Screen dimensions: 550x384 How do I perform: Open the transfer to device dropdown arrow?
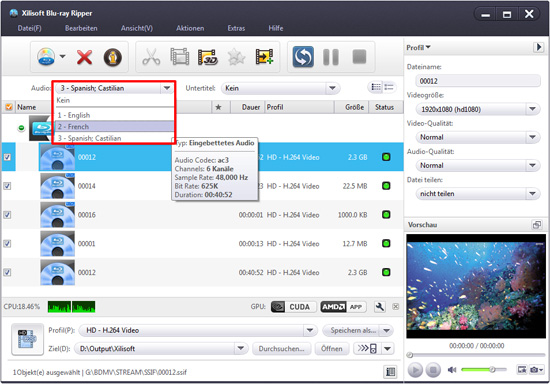[x=388, y=349]
